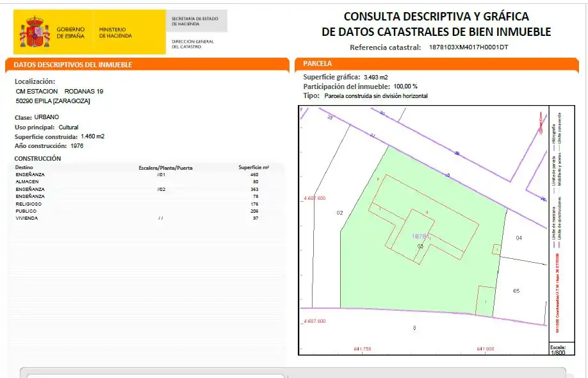The height and width of the screenshot is (378, 588).
Task: Click the cadastral reference 1878103XM4017H0001DT
Action: [x=468, y=47]
